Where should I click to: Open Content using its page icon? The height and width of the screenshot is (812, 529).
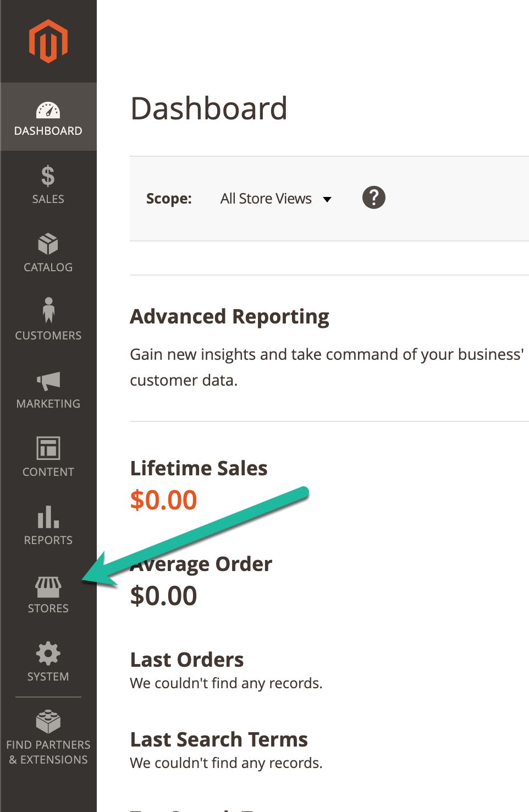tap(47, 448)
